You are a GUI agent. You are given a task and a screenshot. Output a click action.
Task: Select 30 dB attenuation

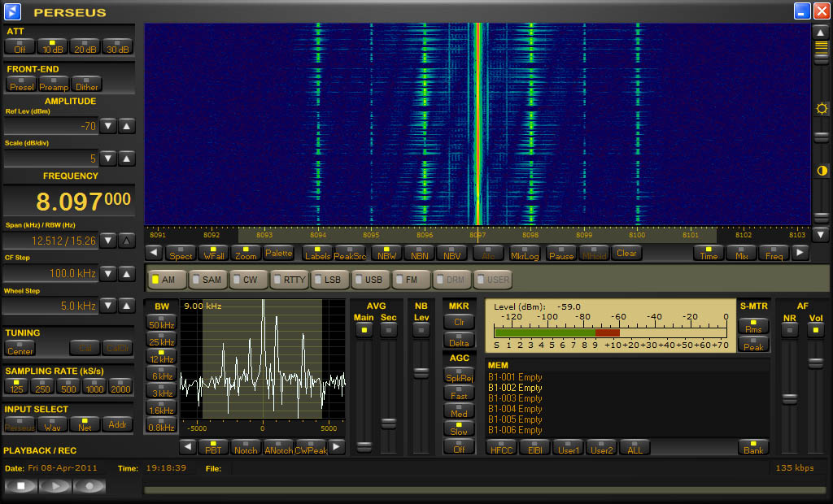[x=117, y=46]
